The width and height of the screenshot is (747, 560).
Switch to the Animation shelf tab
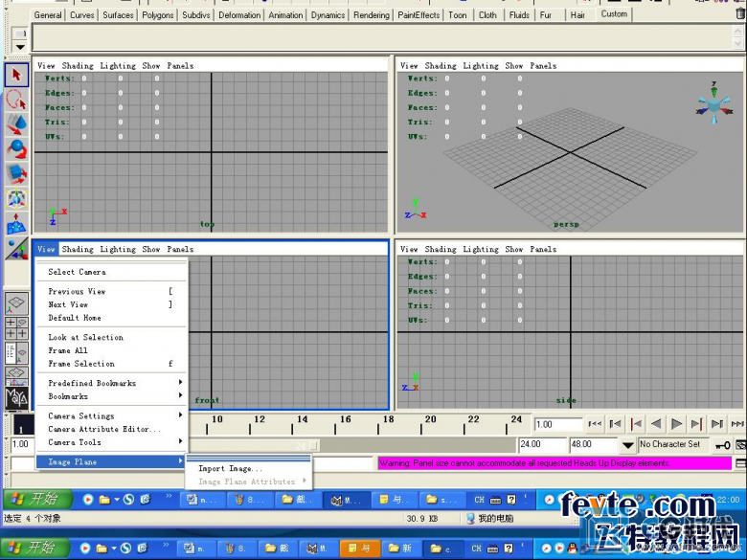point(285,15)
